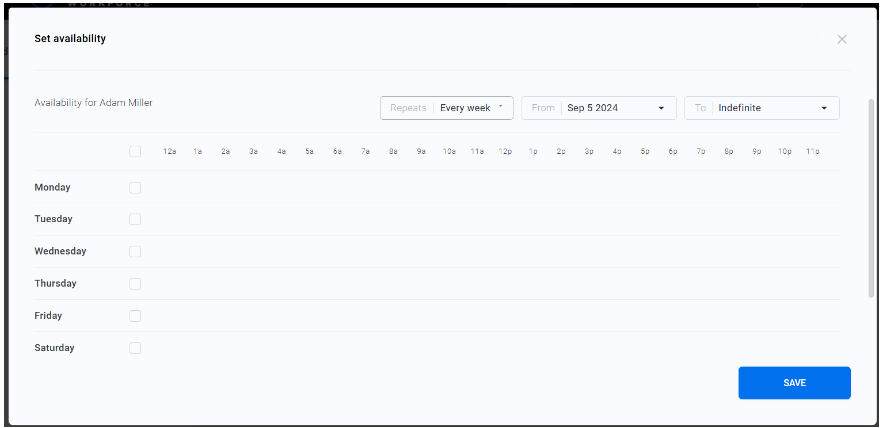Open the From date Sep 5 2024 dropdown
Screen dimensions: 882x428
point(598,108)
